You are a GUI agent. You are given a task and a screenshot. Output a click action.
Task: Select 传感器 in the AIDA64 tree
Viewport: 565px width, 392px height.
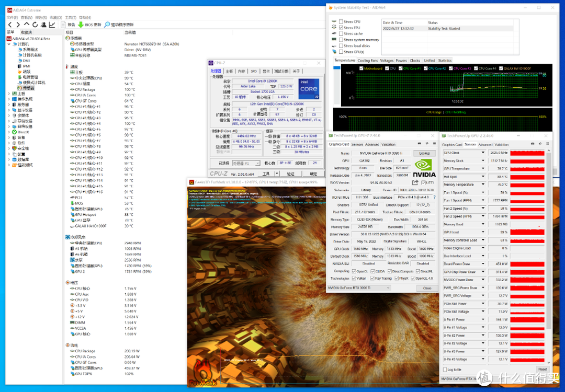point(26,88)
